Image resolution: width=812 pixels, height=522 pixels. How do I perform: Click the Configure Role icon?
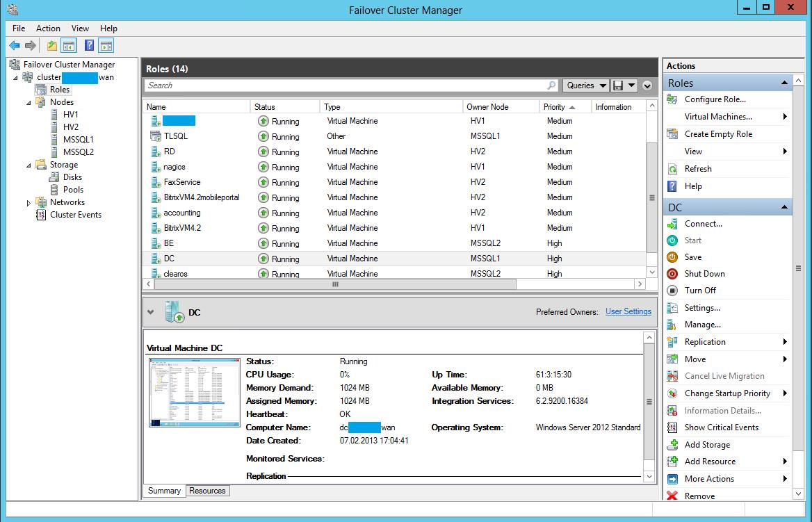tap(672, 99)
